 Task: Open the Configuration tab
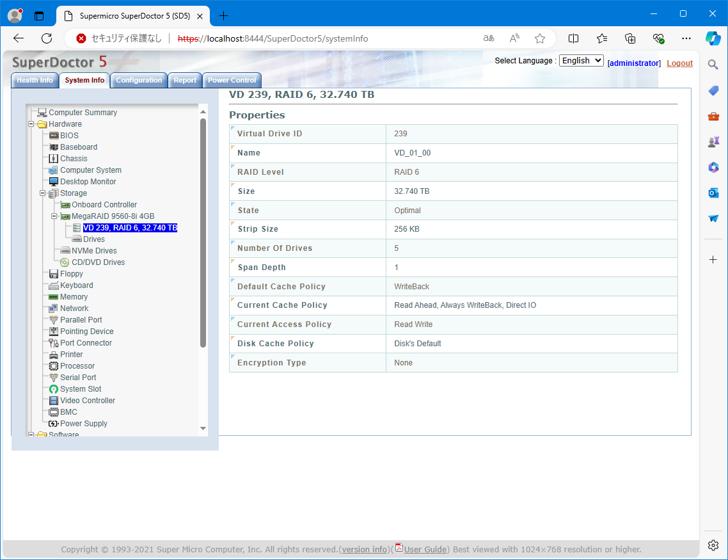tap(139, 81)
